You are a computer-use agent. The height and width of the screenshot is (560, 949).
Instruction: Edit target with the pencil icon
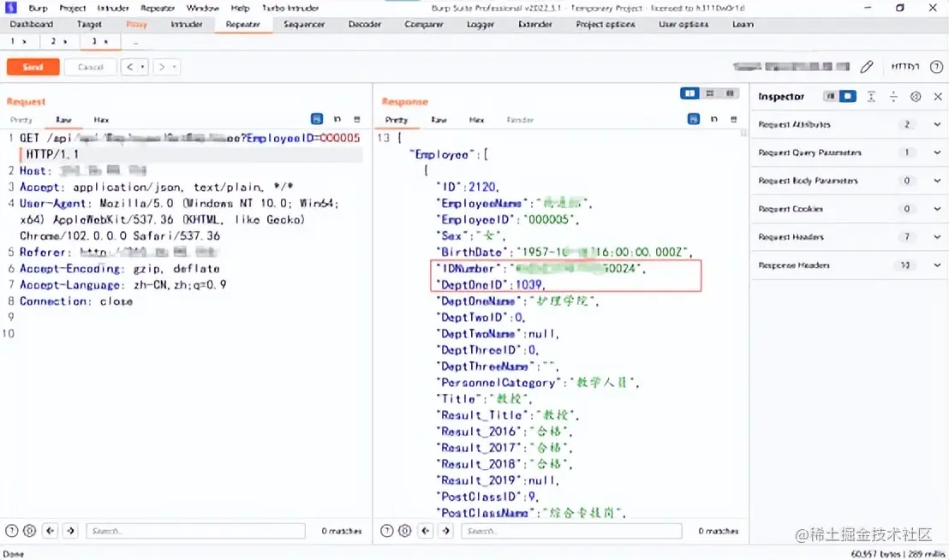pyautogui.click(x=867, y=67)
